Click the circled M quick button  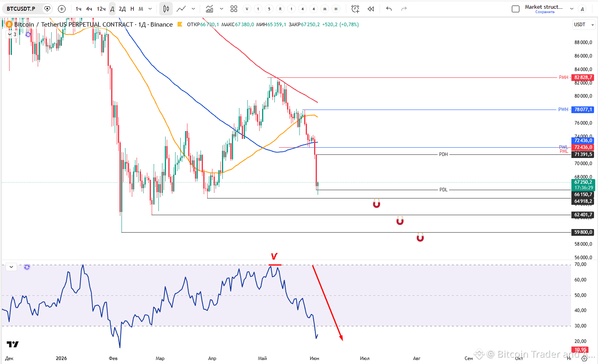tap(325, 9)
